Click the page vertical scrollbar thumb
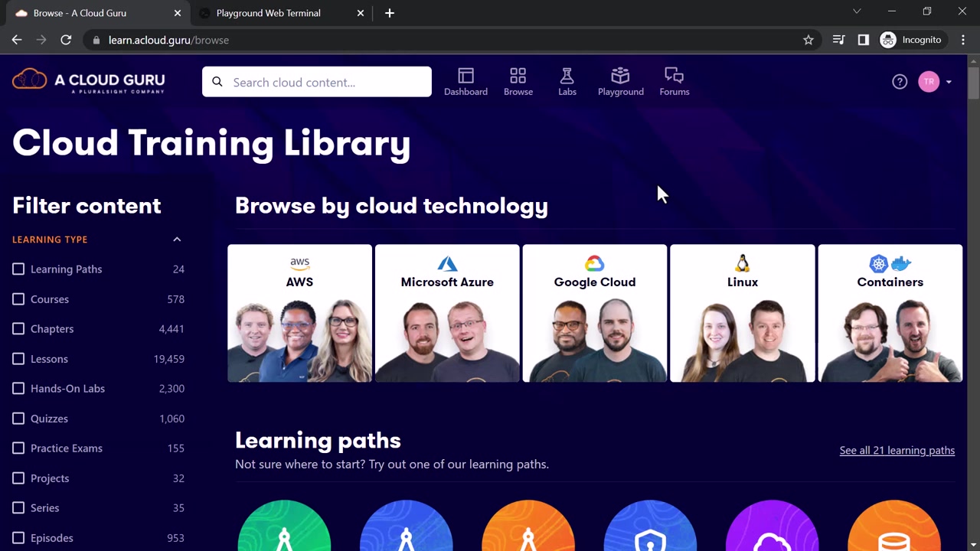Image resolution: width=980 pixels, height=551 pixels. [973, 83]
